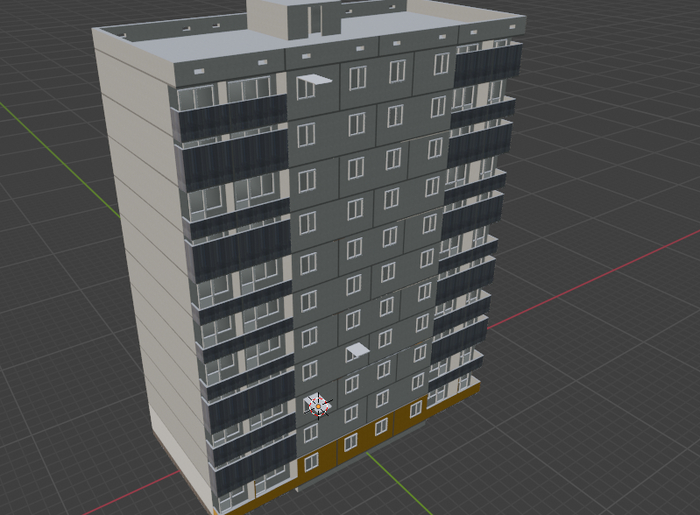Screen dimensions: 700x515
Task: Click the 3D cursor on the building facade
Action: coord(317,404)
